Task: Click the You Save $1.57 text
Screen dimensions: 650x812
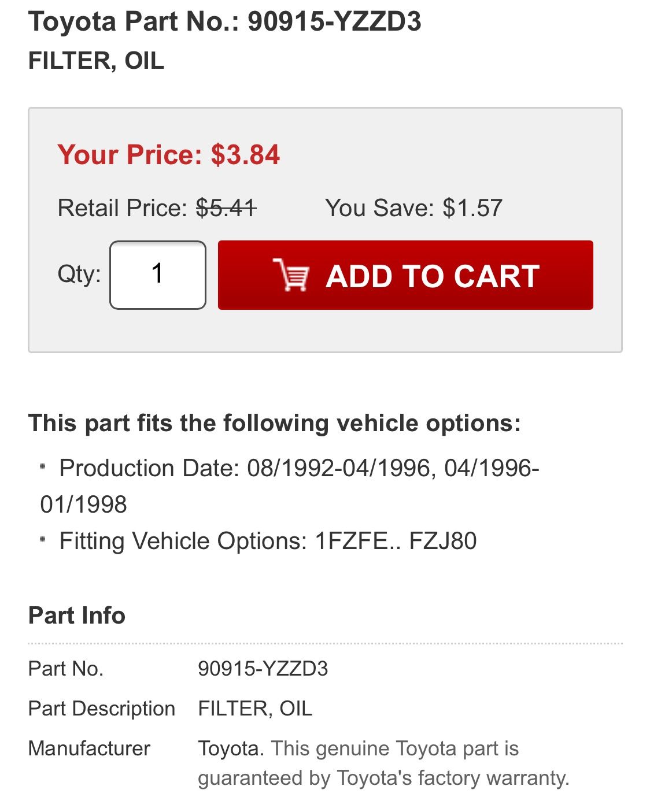Action: point(414,208)
